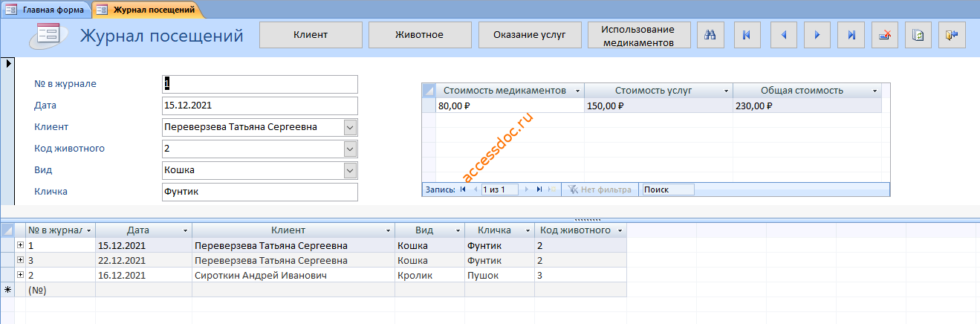Open the Клиент form button

(x=311, y=35)
